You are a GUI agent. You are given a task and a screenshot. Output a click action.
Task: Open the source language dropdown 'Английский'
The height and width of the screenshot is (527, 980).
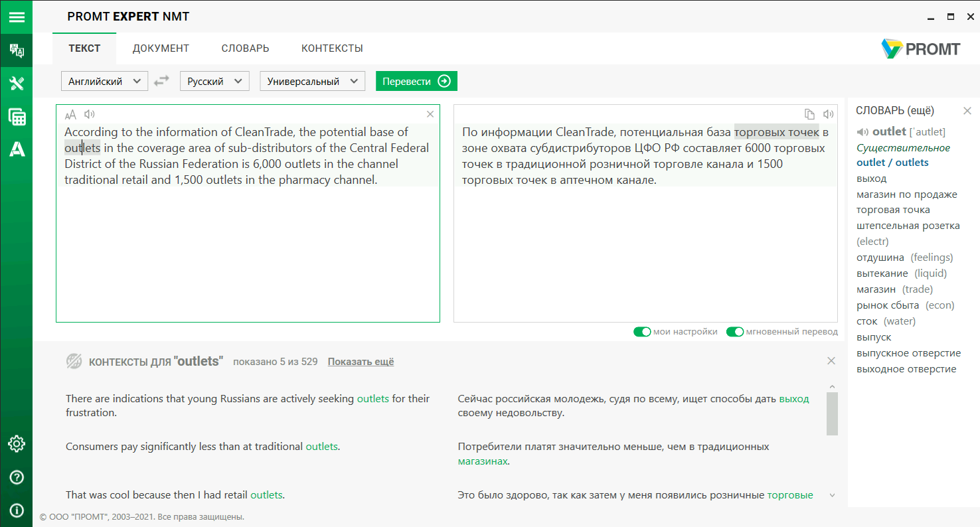click(104, 81)
